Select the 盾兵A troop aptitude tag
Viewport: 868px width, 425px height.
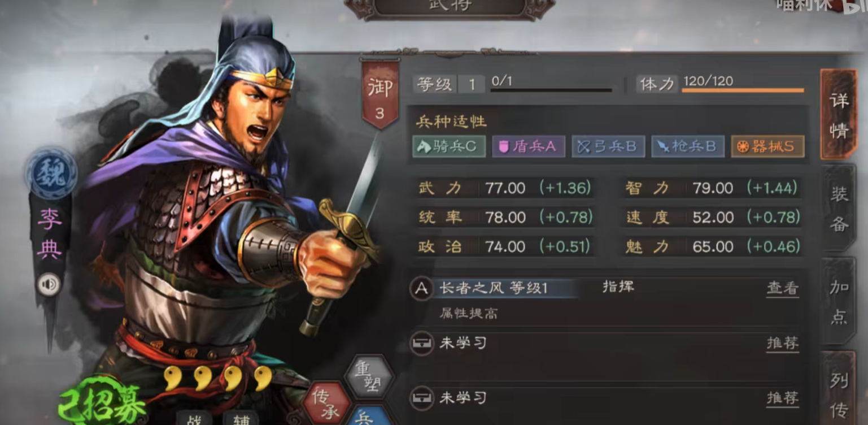[x=529, y=146]
